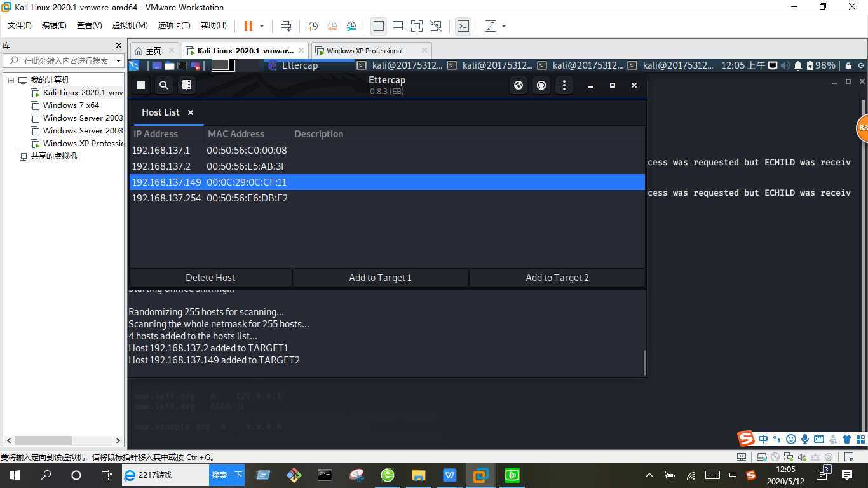This screenshot has height=488, width=868.
Task: Click the Kali panel lock screen icon
Action: click(x=848, y=65)
